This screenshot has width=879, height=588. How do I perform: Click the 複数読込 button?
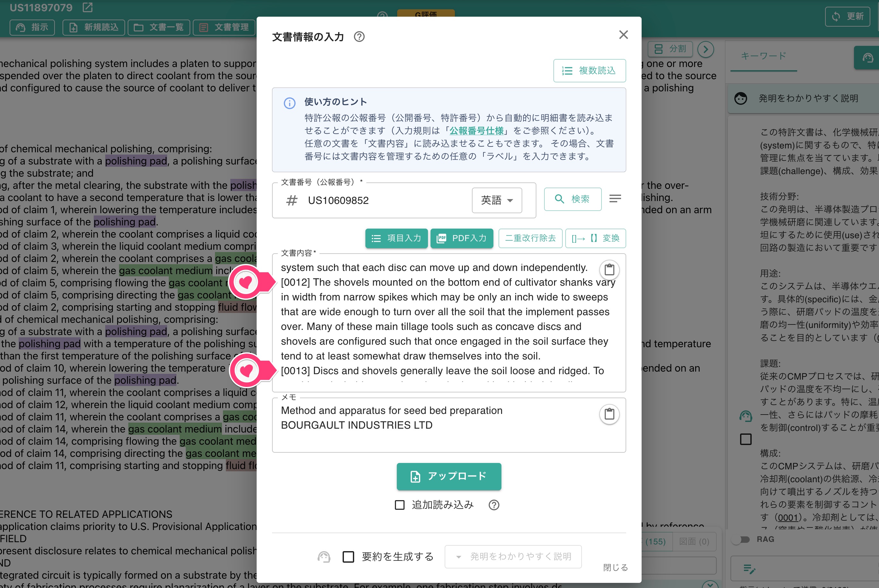click(x=589, y=71)
